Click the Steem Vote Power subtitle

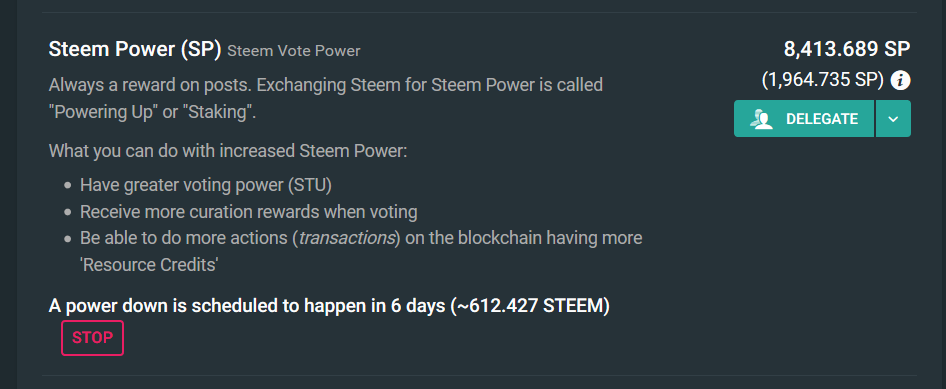pos(294,51)
